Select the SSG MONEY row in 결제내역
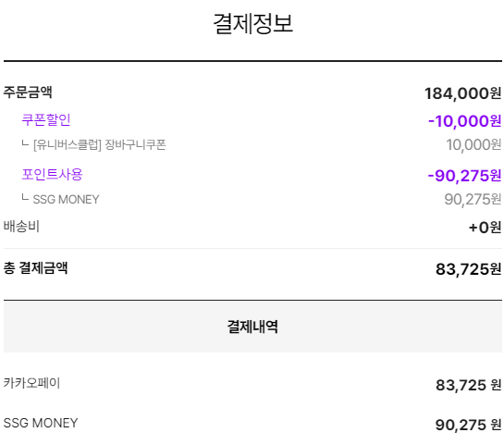504x445 pixels. 252,424
